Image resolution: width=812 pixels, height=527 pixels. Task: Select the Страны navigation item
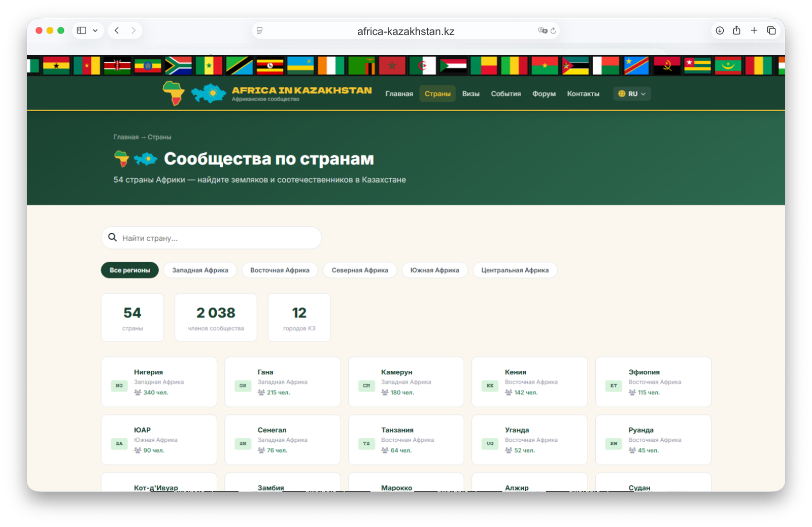pos(437,94)
